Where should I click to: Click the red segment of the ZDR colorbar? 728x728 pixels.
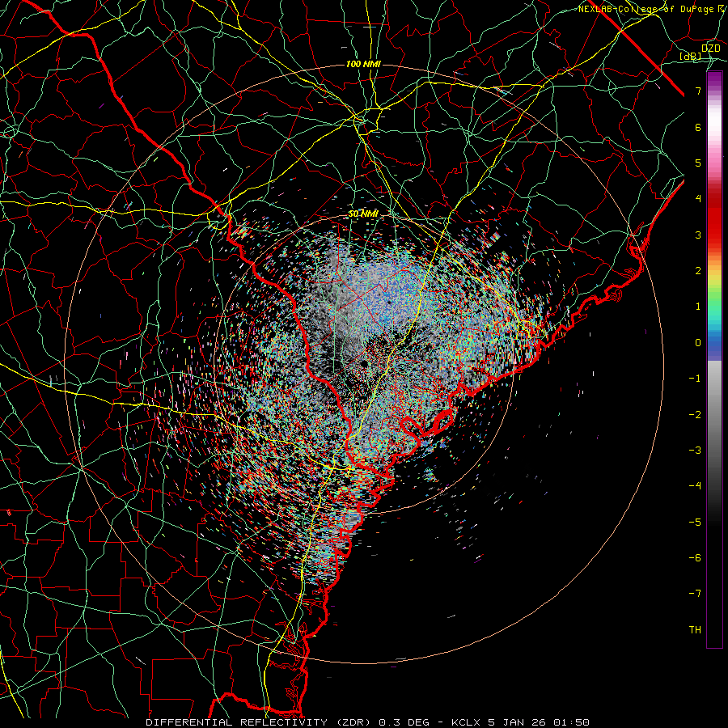pos(714,218)
